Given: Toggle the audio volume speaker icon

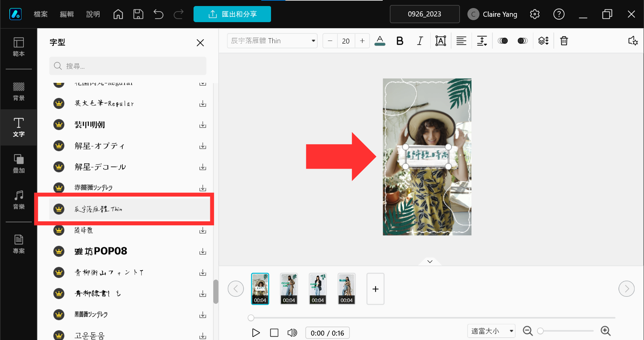Looking at the screenshot, I should 292,333.
